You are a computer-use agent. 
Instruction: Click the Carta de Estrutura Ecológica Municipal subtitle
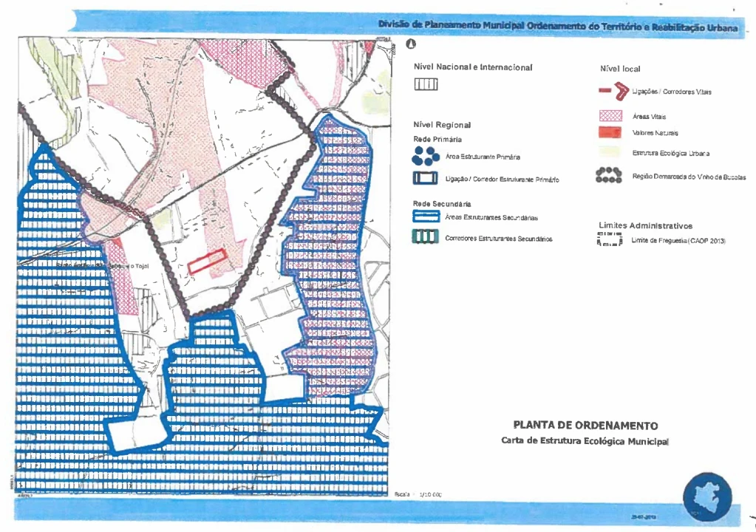pos(585,440)
